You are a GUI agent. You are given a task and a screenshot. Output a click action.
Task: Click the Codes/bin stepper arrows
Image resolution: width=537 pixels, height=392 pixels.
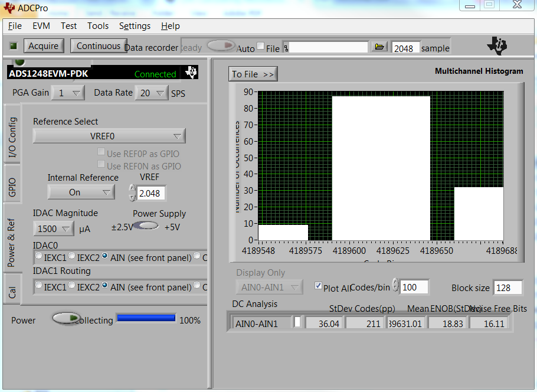[x=395, y=285]
